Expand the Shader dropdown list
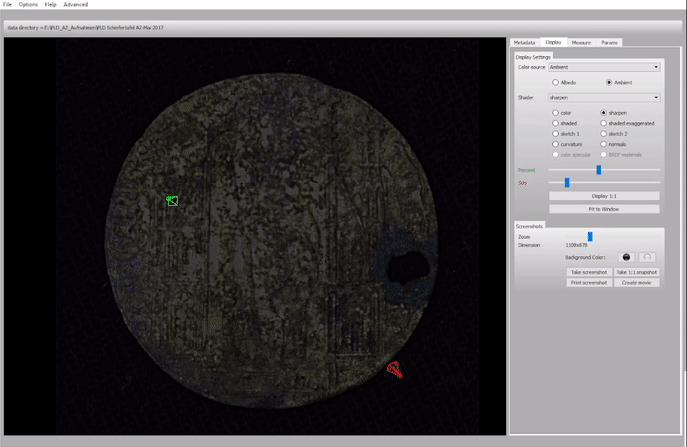This screenshot has height=447, width=687. click(x=603, y=98)
